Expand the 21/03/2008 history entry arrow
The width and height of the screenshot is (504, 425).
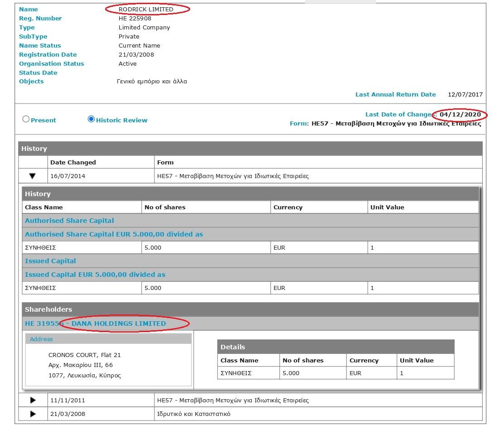(x=33, y=414)
